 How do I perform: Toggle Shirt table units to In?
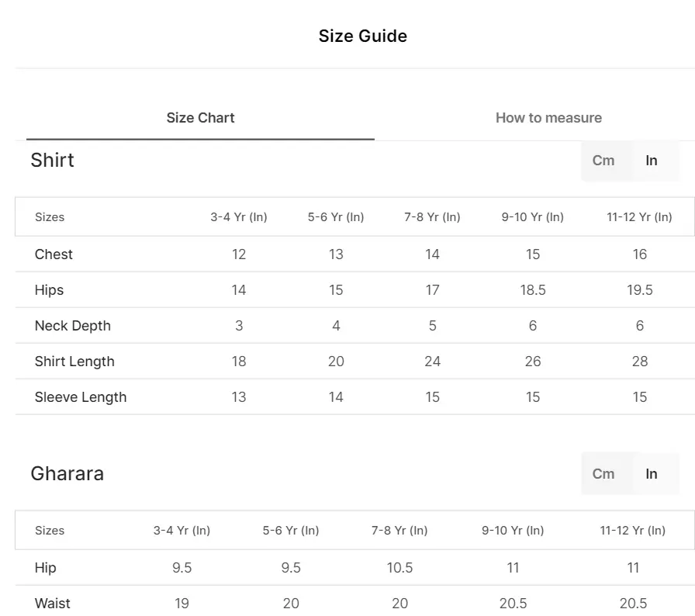point(651,161)
